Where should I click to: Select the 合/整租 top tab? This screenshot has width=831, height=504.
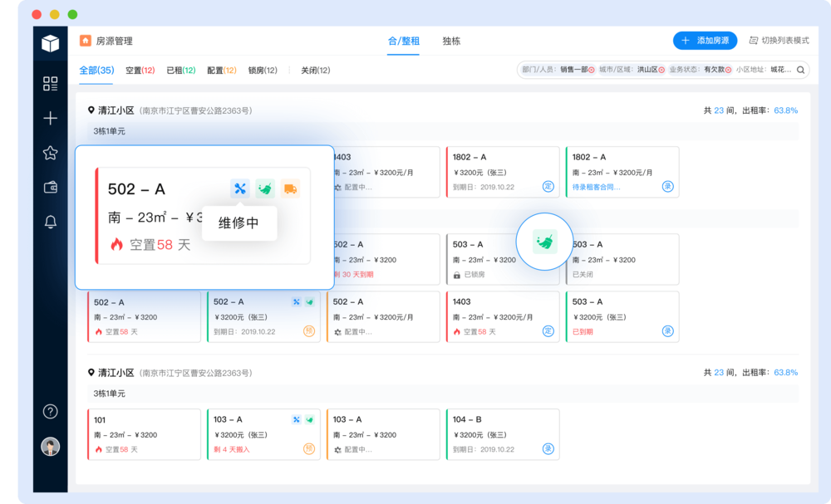coord(403,41)
